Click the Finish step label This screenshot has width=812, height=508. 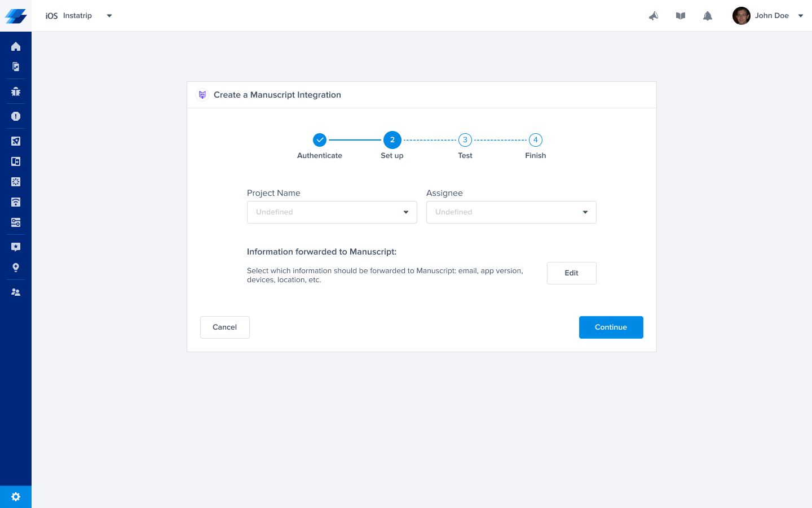[536, 156]
